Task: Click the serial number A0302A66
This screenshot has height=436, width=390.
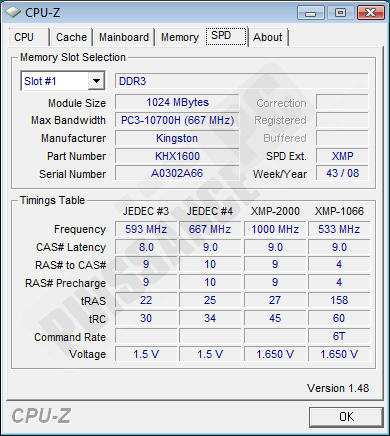Action: pyautogui.click(x=177, y=173)
